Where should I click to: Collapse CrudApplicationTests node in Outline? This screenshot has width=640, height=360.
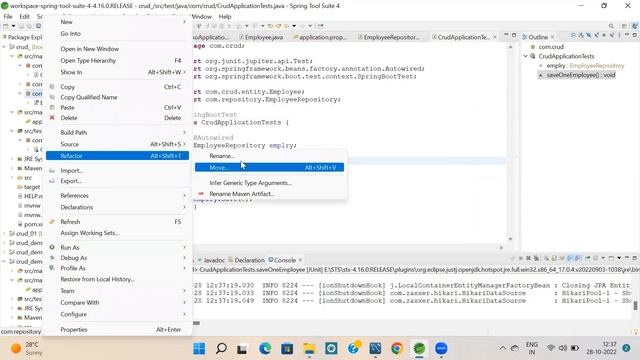526,56
